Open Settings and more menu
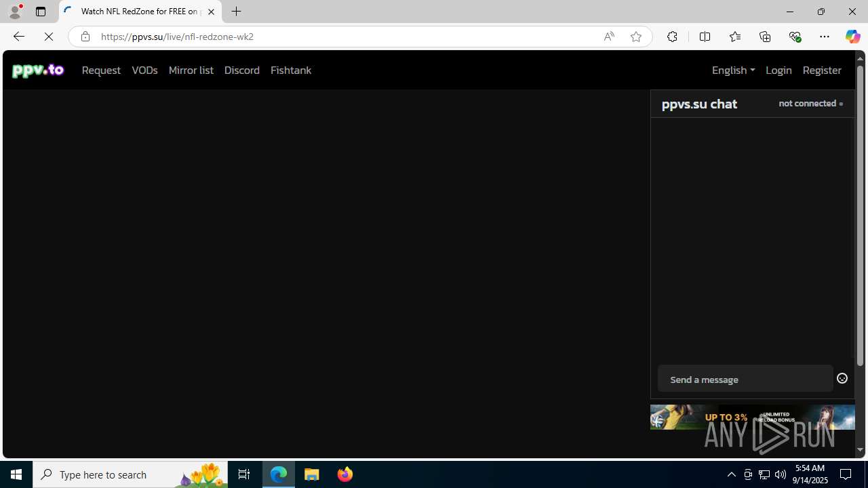This screenshot has width=868, height=488. [825, 37]
